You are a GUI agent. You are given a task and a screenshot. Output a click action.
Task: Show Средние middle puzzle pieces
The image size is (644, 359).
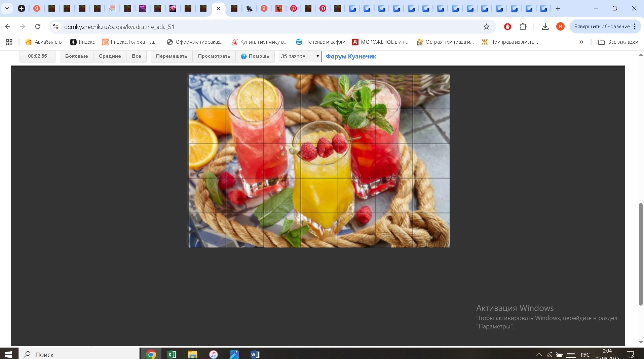click(x=110, y=56)
